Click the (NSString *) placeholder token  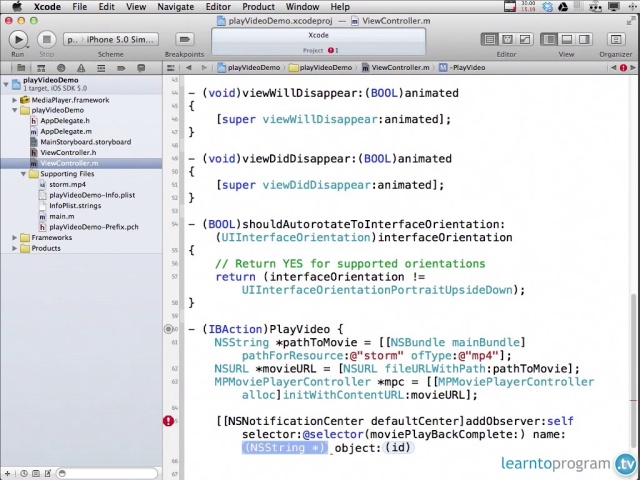point(285,448)
